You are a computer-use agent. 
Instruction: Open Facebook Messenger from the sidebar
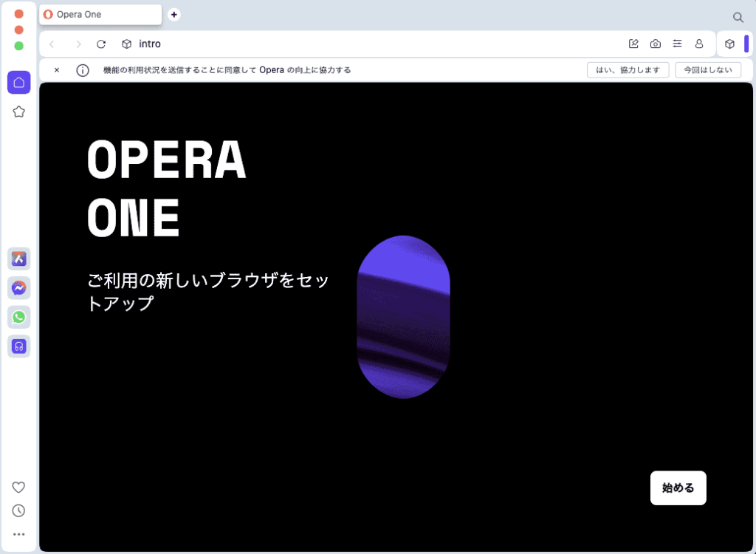(x=18, y=288)
